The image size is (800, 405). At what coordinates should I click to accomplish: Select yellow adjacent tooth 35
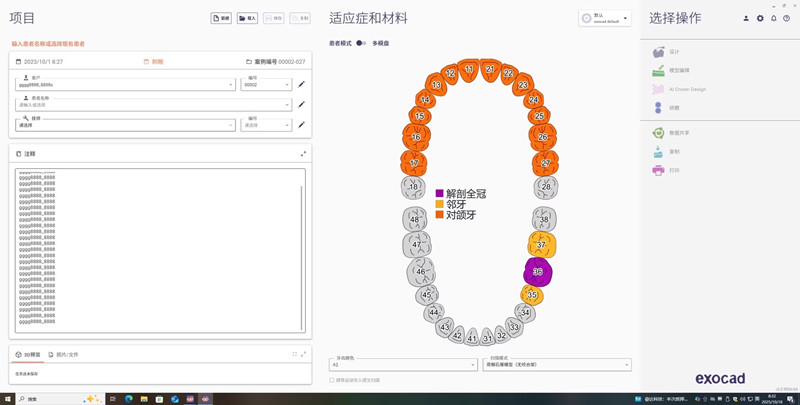tap(532, 295)
